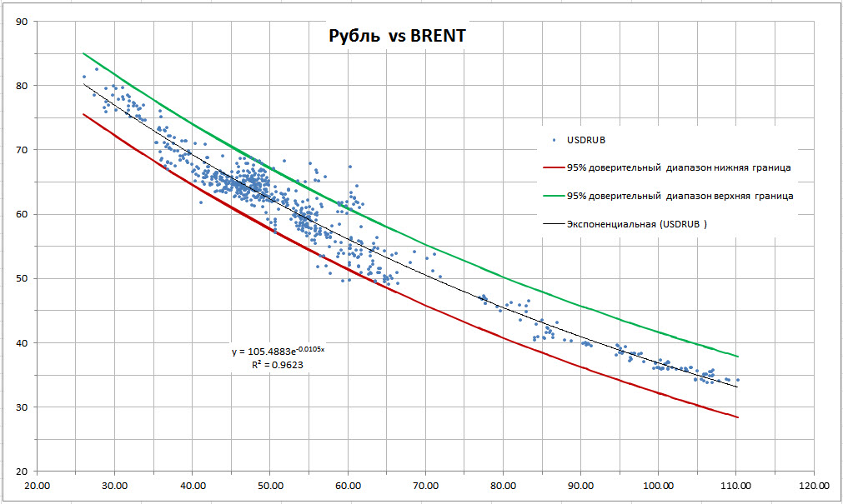Click the "Экспоненциальная (USDRUB)" legend entry
The width and height of the screenshot is (843, 504).
pos(637,224)
